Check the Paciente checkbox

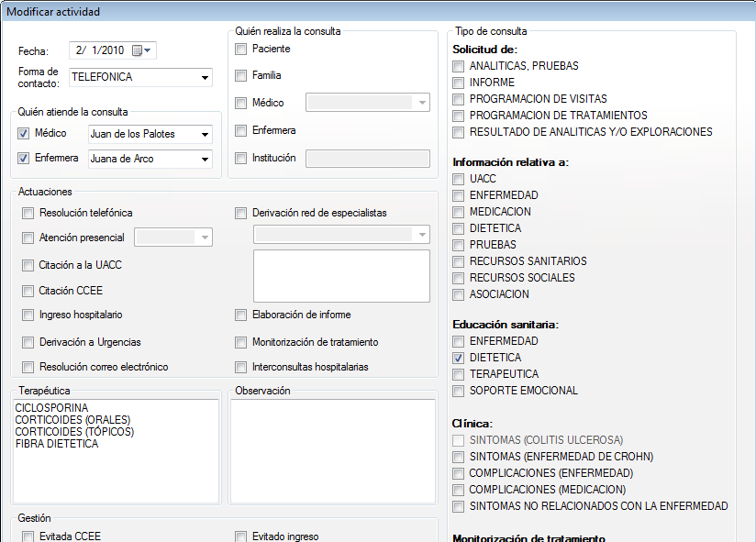pos(241,49)
